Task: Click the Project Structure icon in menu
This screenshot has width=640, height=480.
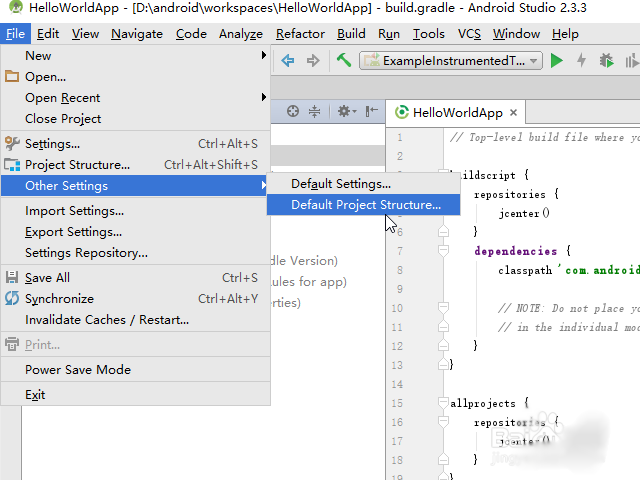Action: click(x=12, y=164)
